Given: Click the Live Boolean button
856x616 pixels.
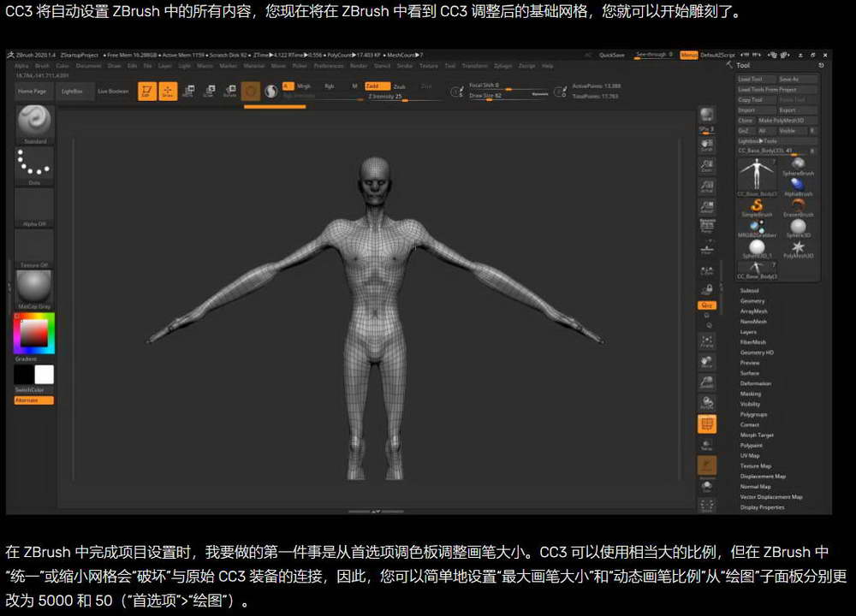Looking at the screenshot, I should tap(113, 92).
